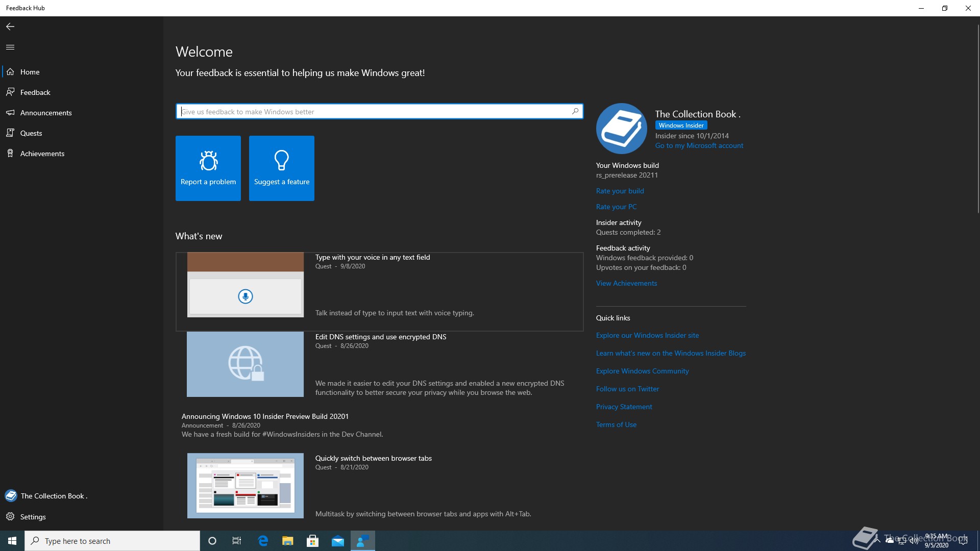The image size is (980, 551).
Task: Open the Quests page
Action: (x=82, y=133)
